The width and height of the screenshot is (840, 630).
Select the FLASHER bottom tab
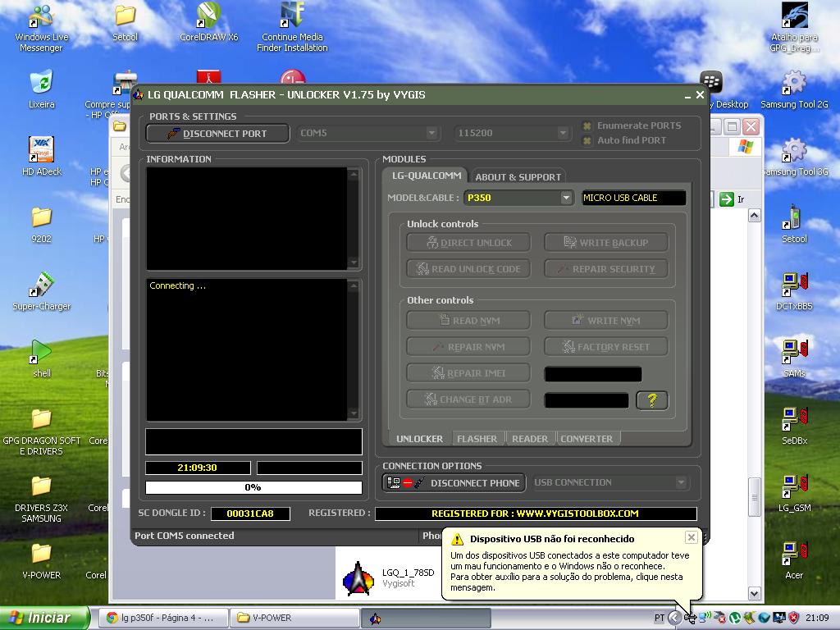[x=477, y=439]
